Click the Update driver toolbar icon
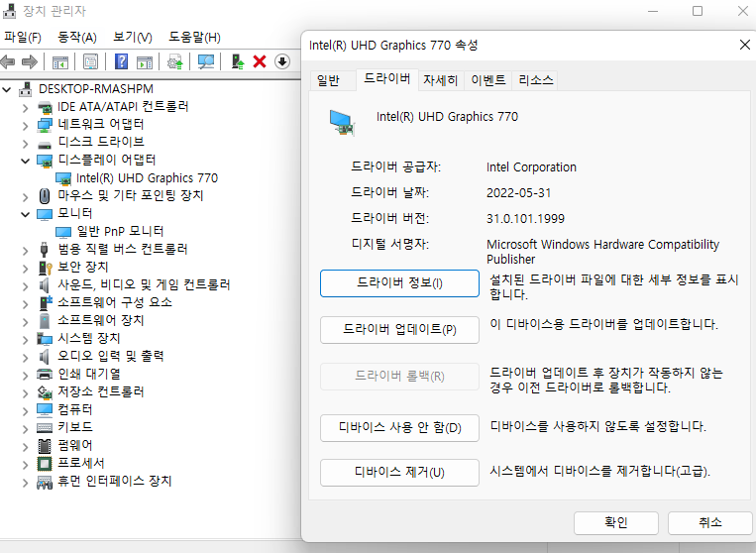The image size is (756, 553). tap(175, 61)
